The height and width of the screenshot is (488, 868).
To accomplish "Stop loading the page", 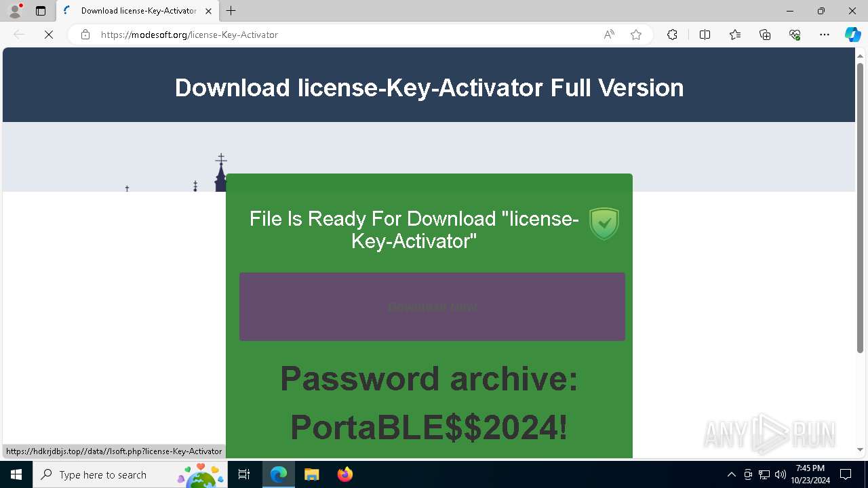I will [x=49, y=35].
